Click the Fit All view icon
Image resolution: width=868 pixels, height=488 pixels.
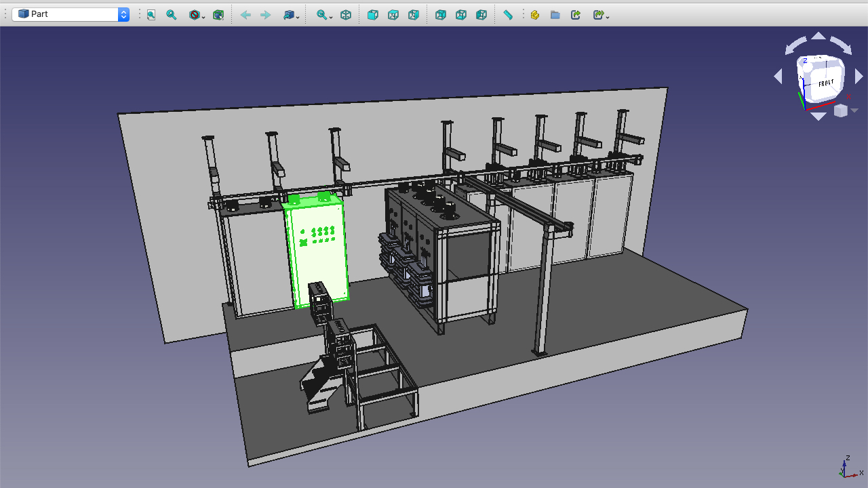tap(151, 14)
